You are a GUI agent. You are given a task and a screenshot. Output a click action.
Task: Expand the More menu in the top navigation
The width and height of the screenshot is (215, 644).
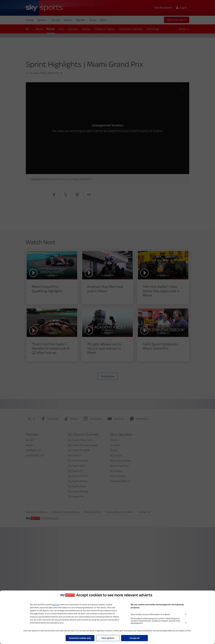(104, 20)
